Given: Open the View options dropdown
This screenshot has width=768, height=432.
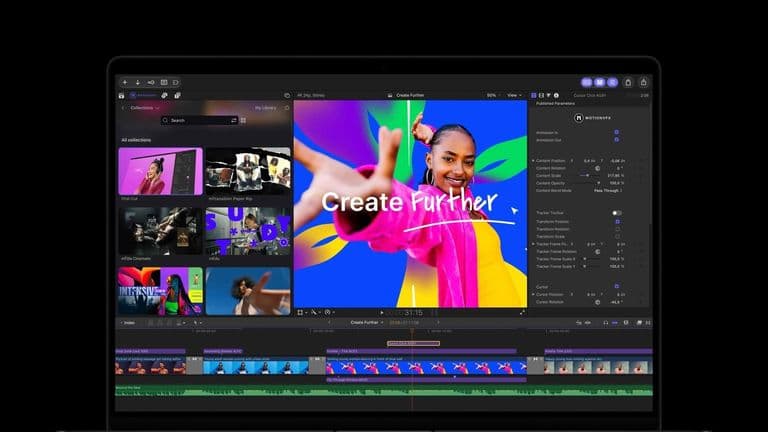Looking at the screenshot, I should [514, 96].
